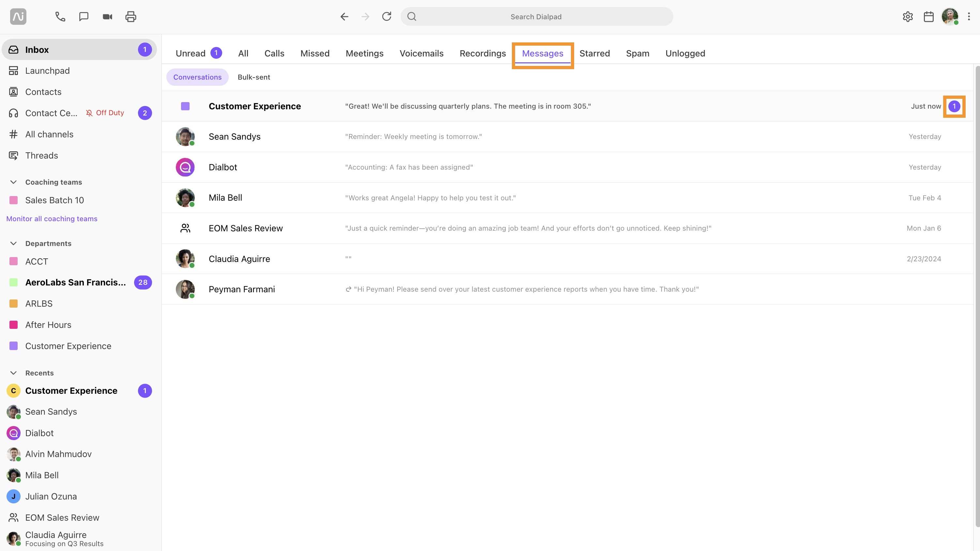This screenshot has width=980, height=551.
Task: Open Alvin Mahmudov in Recents
Action: click(x=79, y=454)
